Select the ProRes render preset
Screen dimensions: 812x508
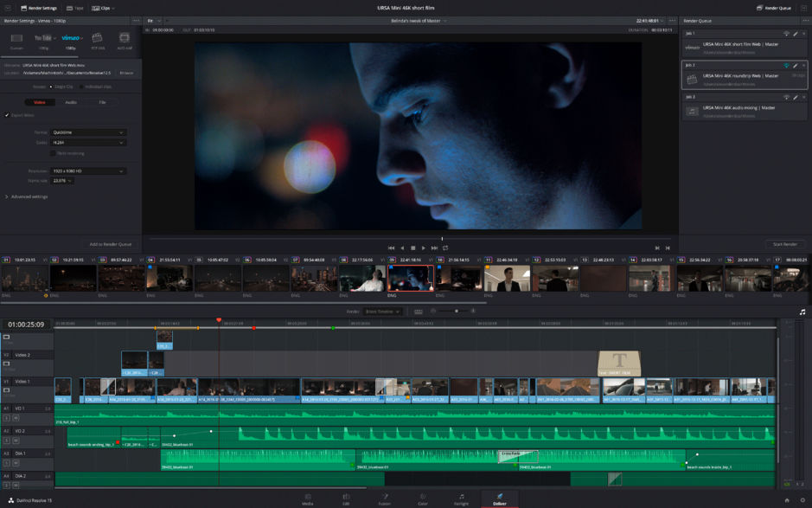[x=98, y=38]
